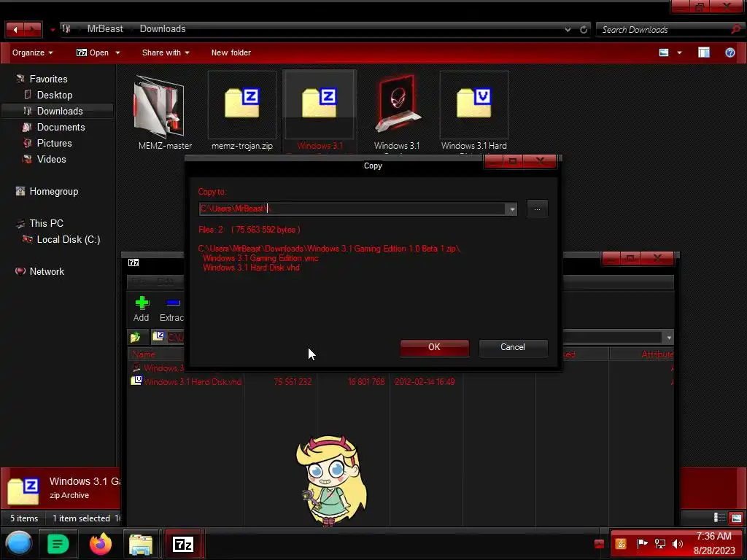The height and width of the screenshot is (560, 747).
Task: Open Documents in the navigation pane
Action: coord(61,127)
